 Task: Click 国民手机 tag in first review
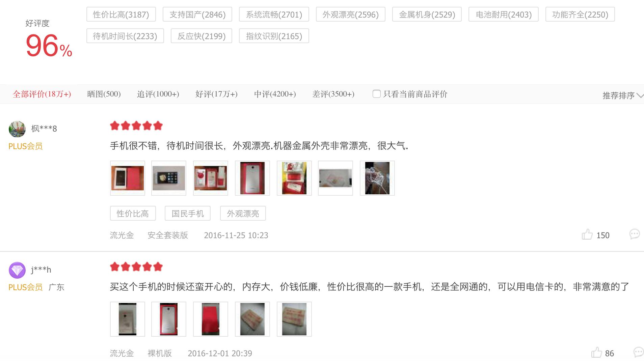pyautogui.click(x=188, y=214)
